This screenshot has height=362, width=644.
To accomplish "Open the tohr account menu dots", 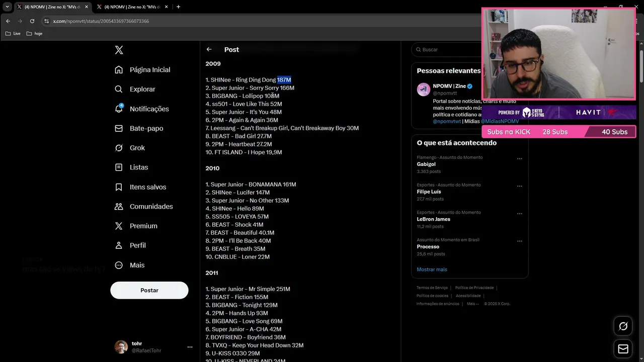I will 190,347.
